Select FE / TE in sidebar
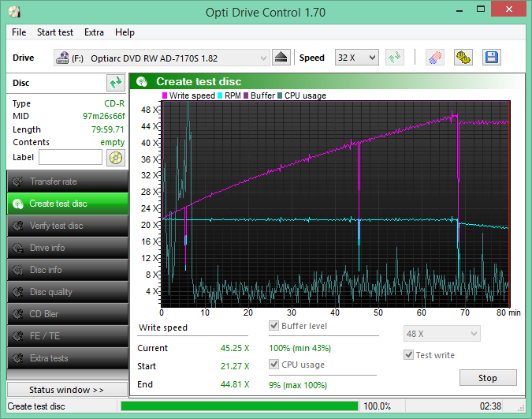532x419 pixels. 68,336
